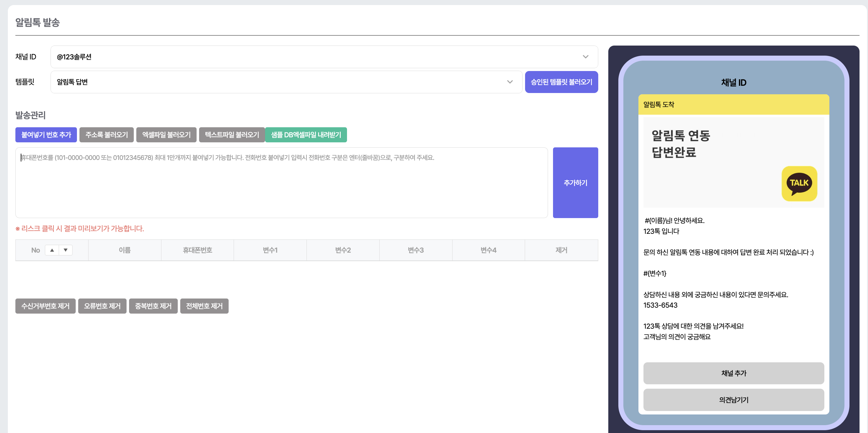This screenshot has width=868, height=433.
Task: Click the KakaoTalk TALK logo icon
Action: click(x=799, y=184)
